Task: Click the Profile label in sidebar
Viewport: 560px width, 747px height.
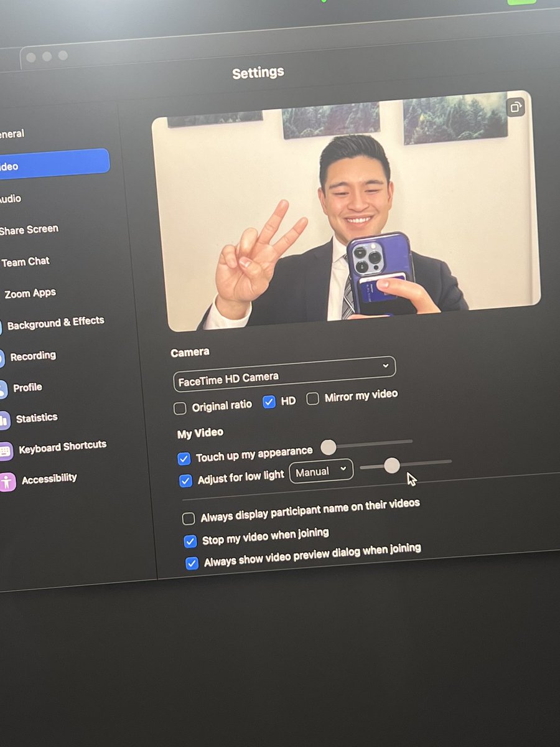Action: pyautogui.click(x=27, y=387)
